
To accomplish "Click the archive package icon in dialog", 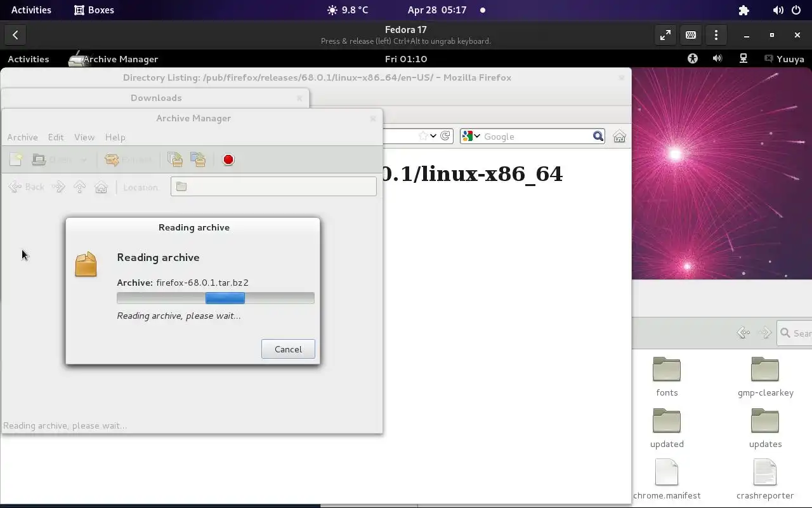I will coord(86,264).
